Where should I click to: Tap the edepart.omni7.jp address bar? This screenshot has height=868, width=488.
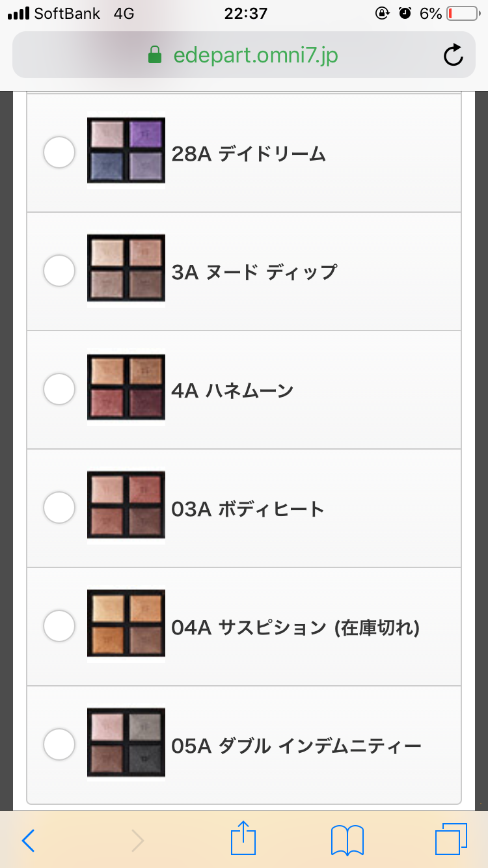click(244, 56)
